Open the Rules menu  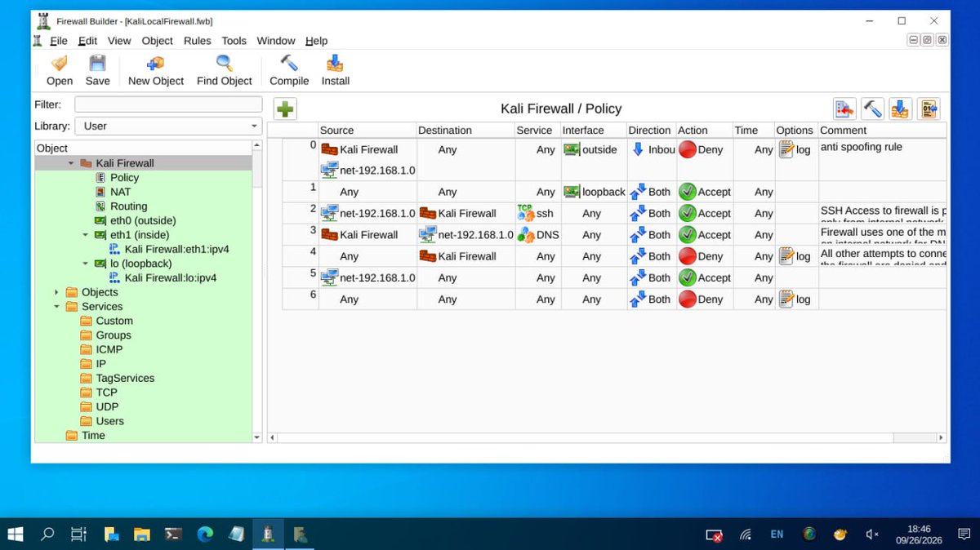197,41
